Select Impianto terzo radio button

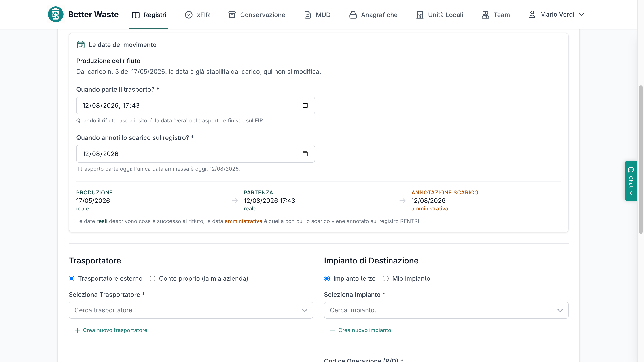[327, 279]
